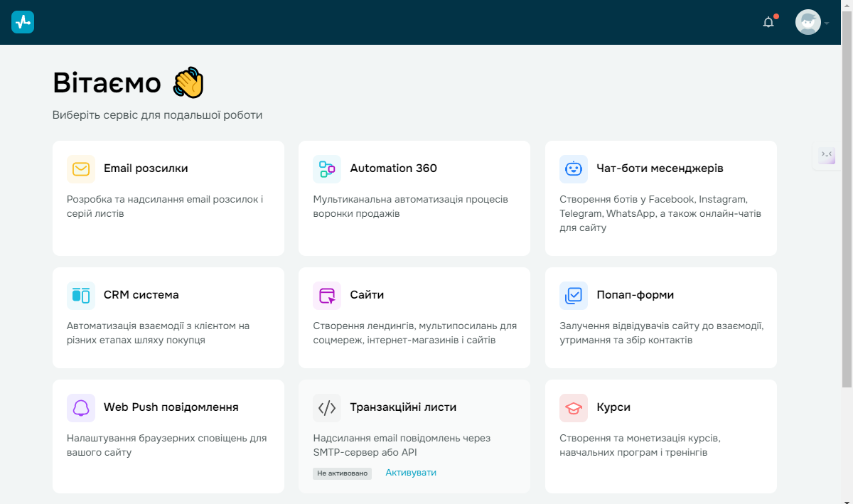Open the Email розсилки service card
This screenshot has height=504, width=853.
click(168, 198)
